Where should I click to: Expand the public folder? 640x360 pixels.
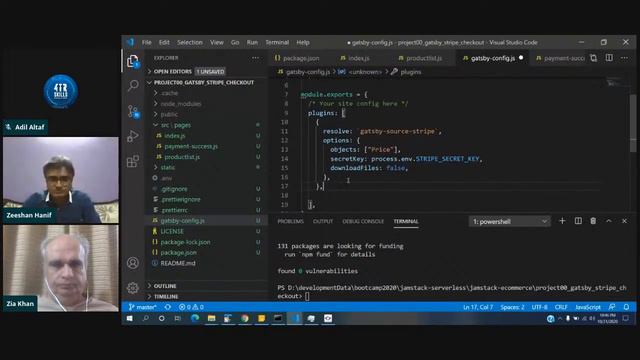169,114
